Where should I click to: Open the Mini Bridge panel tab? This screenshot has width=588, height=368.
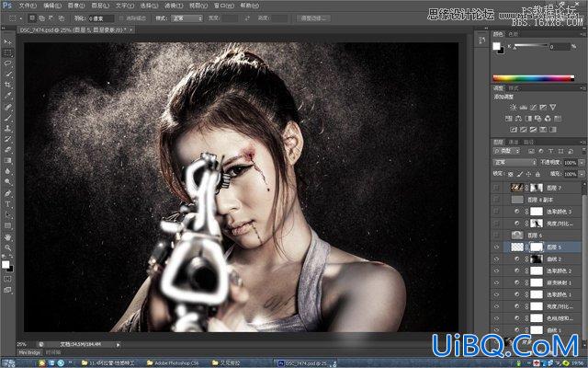click(x=29, y=352)
